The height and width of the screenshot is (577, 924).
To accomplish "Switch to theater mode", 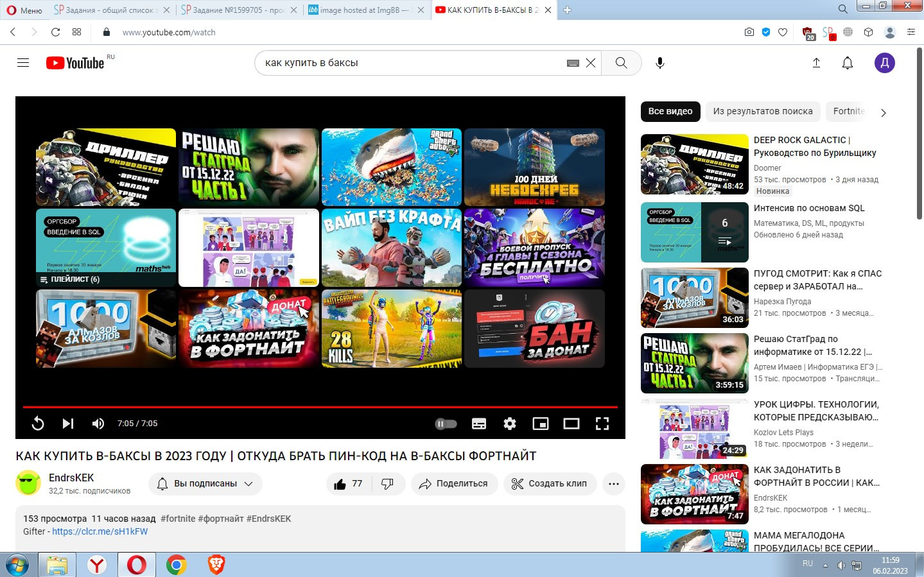I will (571, 424).
